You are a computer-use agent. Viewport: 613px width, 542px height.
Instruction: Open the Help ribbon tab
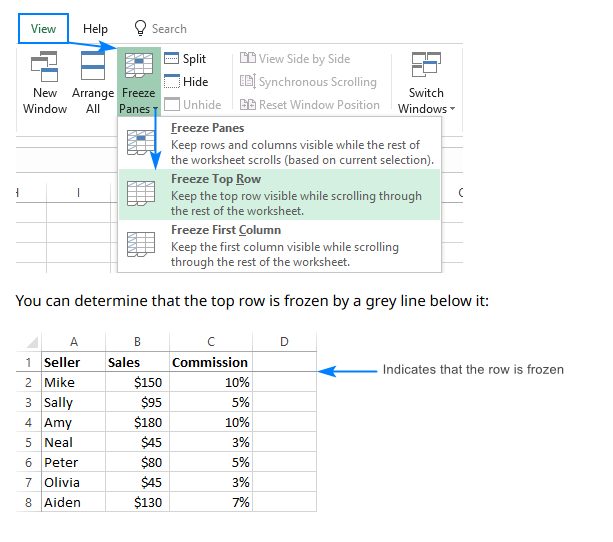96,29
